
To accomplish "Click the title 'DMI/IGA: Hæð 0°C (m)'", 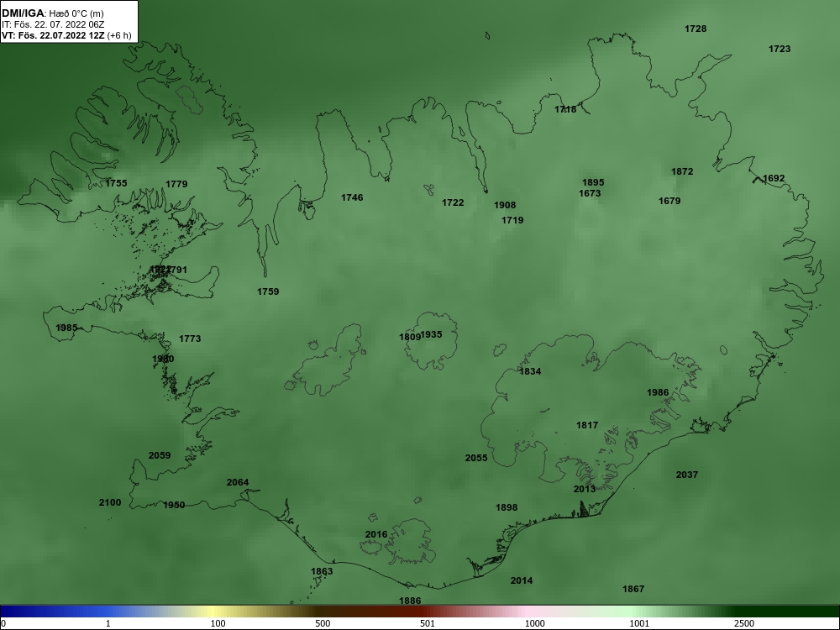I will [52, 13].
